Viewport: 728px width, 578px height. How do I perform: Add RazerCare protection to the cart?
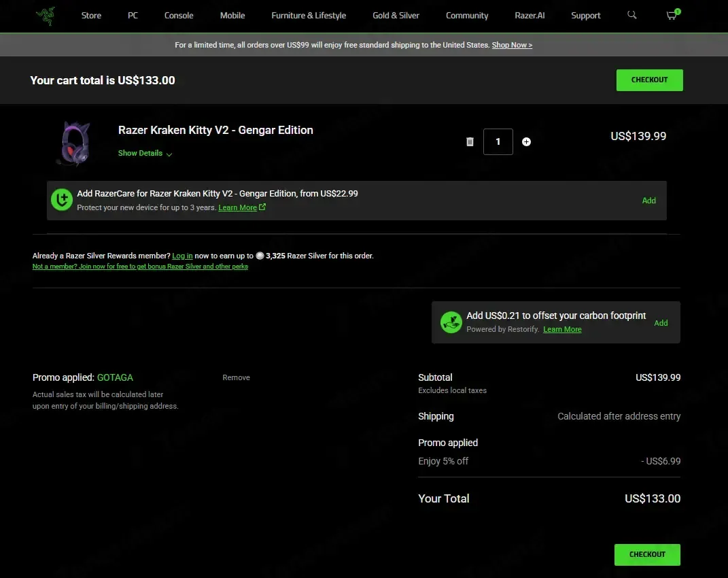[x=648, y=201]
